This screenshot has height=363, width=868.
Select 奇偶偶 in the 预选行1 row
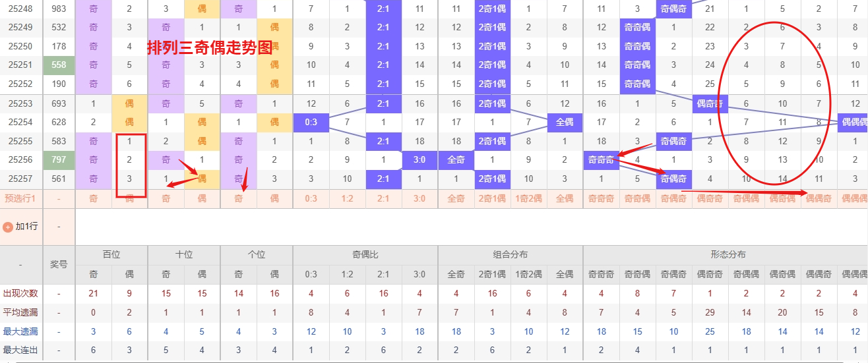(746, 198)
